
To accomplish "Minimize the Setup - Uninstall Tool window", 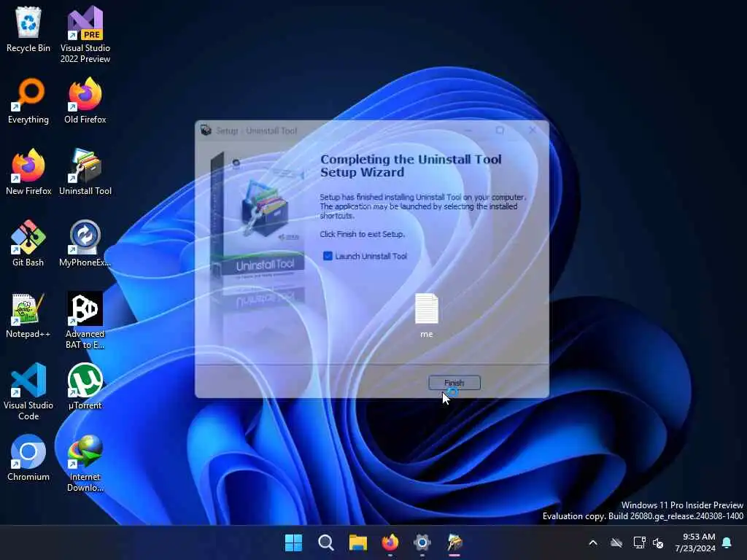I will 468,130.
